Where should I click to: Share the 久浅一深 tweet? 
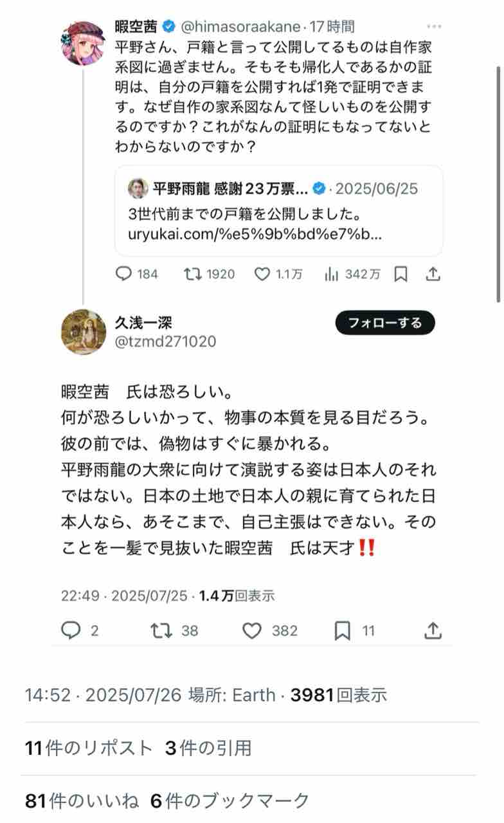click(x=433, y=631)
